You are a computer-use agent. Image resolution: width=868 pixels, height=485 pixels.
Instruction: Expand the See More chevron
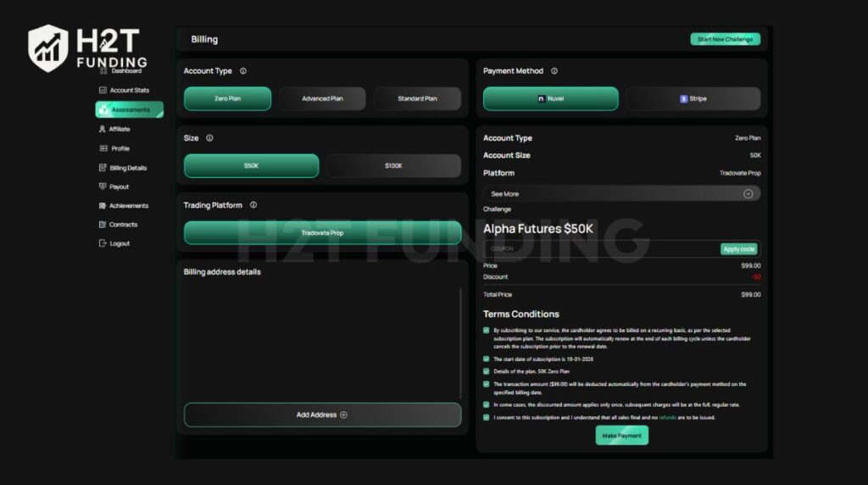click(x=748, y=194)
